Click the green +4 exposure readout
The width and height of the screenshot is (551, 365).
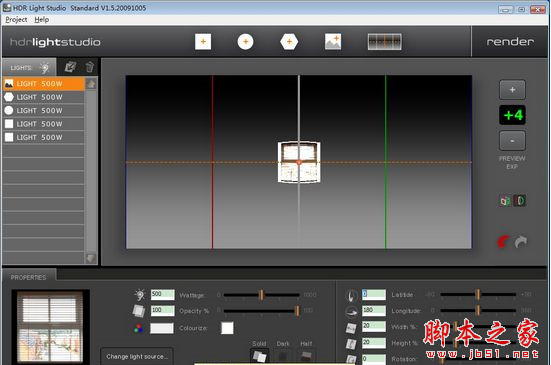pyautogui.click(x=512, y=115)
